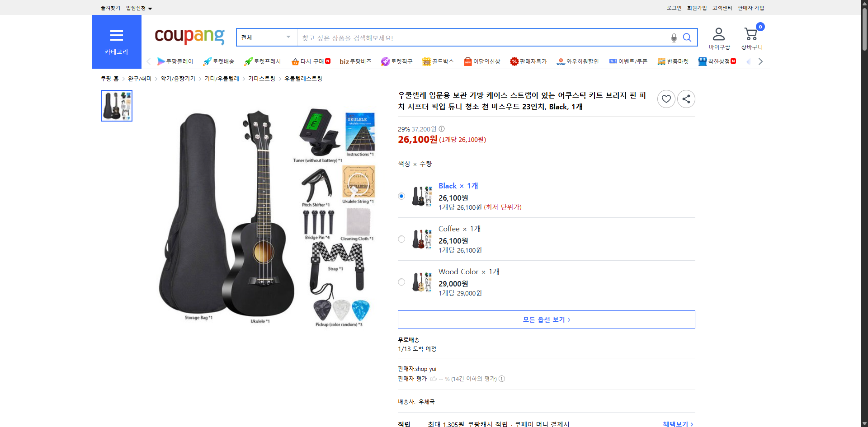Click the voice search microphone icon

pyautogui.click(x=674, y=38)
